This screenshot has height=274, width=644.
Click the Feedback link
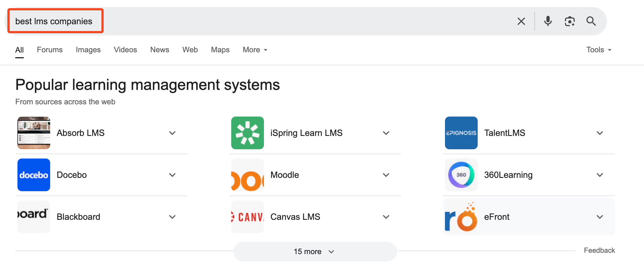599,250
